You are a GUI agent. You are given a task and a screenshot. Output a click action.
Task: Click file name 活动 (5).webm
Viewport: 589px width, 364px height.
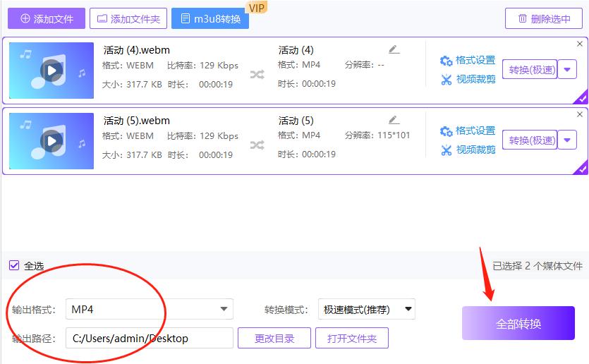[x=137, y=121]
